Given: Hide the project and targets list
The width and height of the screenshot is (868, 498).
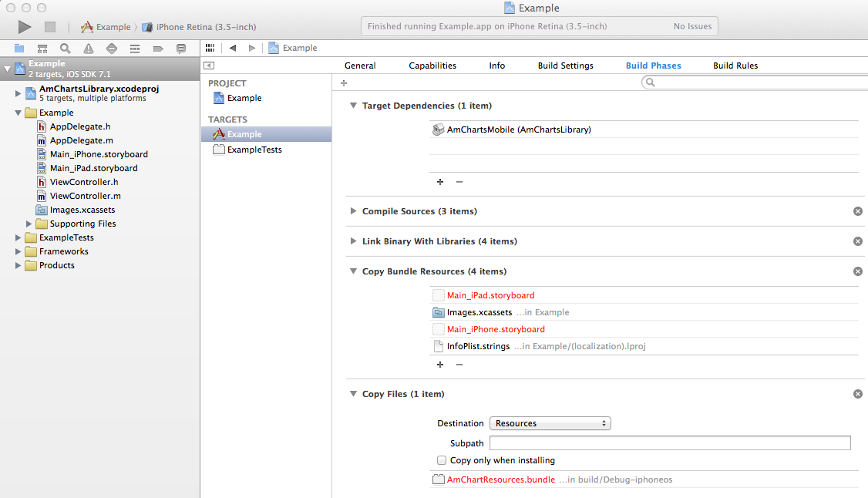Looking at the screenshot, I should click(209, 66).
